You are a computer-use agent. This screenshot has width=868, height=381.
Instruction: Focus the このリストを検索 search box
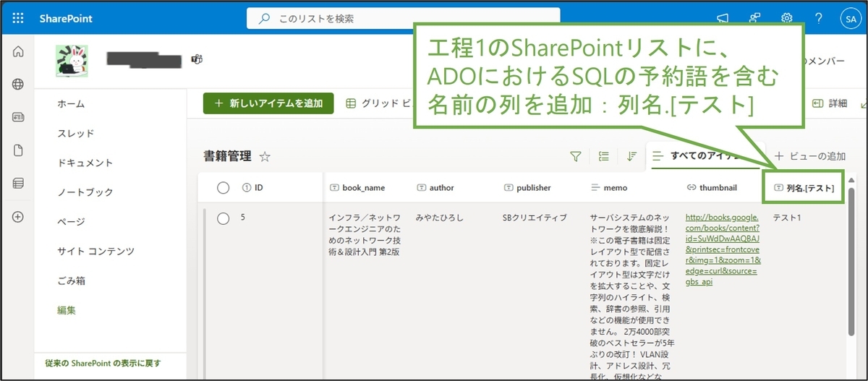click(x=403, y=19)
